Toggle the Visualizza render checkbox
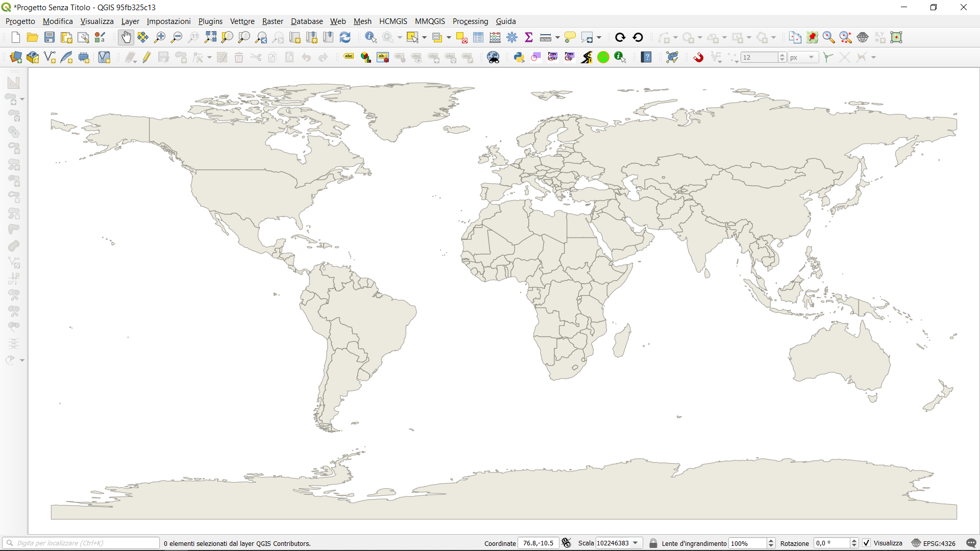 pos(866,543)
